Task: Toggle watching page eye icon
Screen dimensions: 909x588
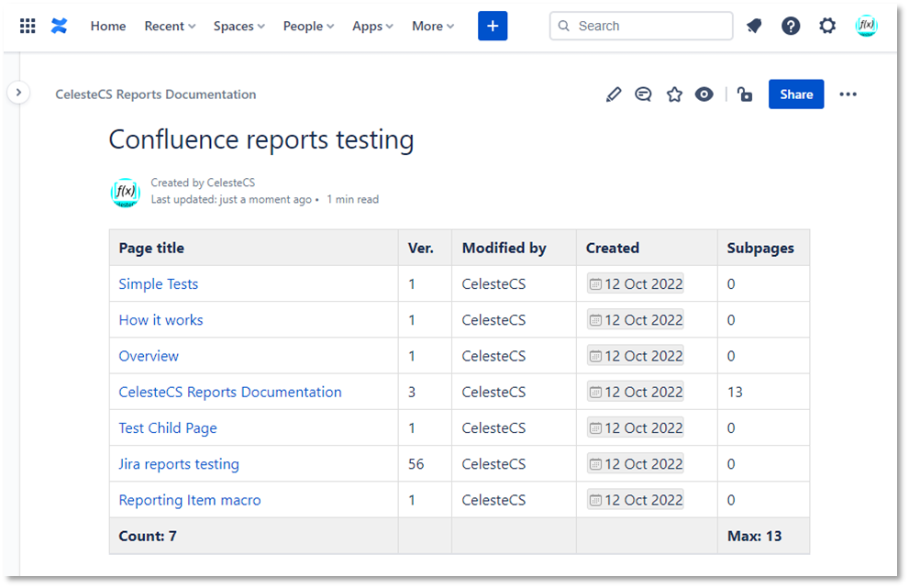Action: pyautogui.click(x=704, y=94)
